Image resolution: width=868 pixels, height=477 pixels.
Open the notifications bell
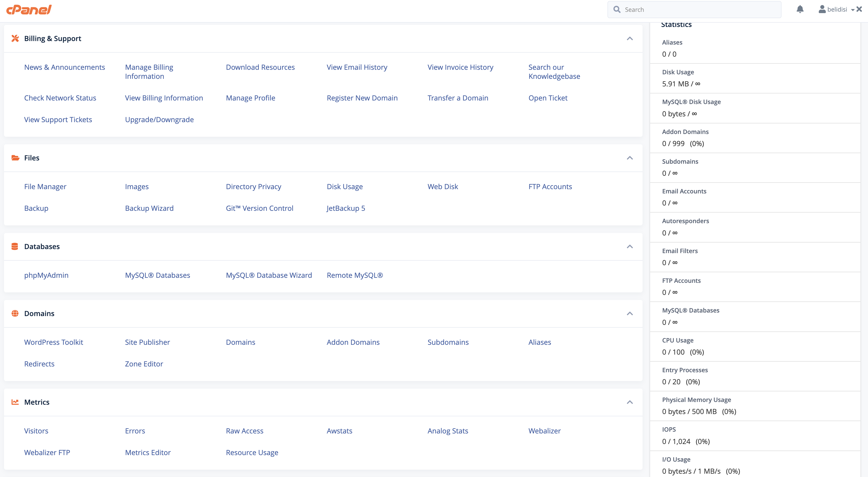click(800, 9)
